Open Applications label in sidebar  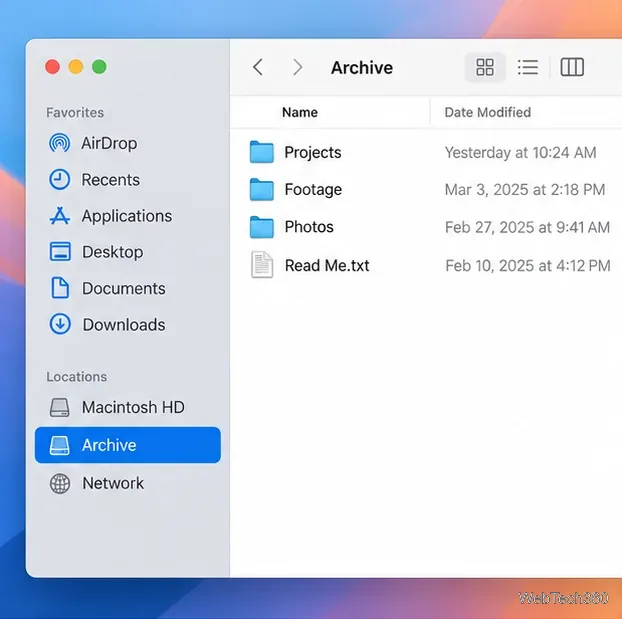pyautogui.click(x=127, y=216)
